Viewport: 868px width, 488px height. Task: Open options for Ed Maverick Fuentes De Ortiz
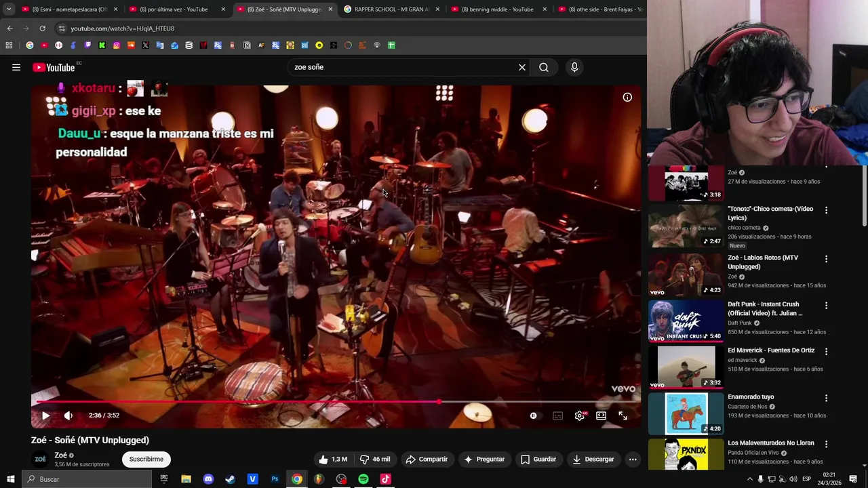826,351
